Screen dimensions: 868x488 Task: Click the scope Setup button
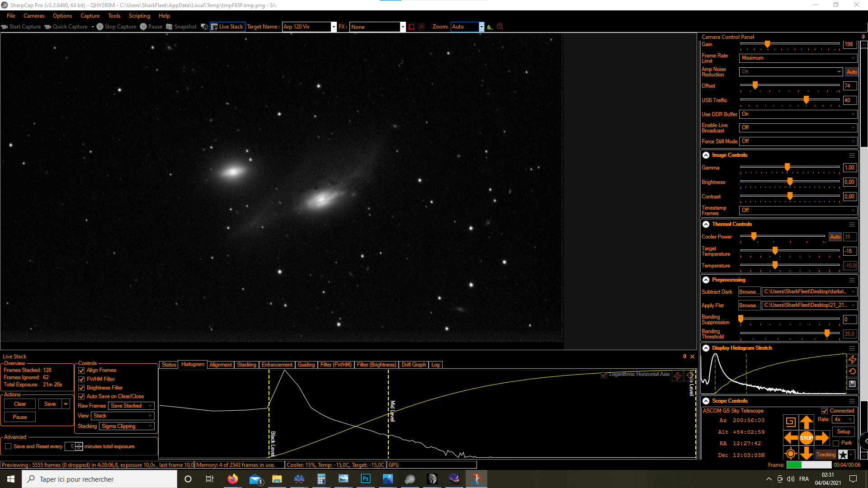coord(843,432)
